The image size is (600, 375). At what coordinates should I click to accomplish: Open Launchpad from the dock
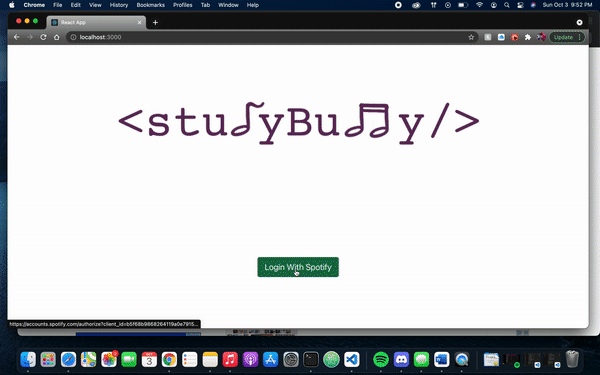[x=48, y=359]
